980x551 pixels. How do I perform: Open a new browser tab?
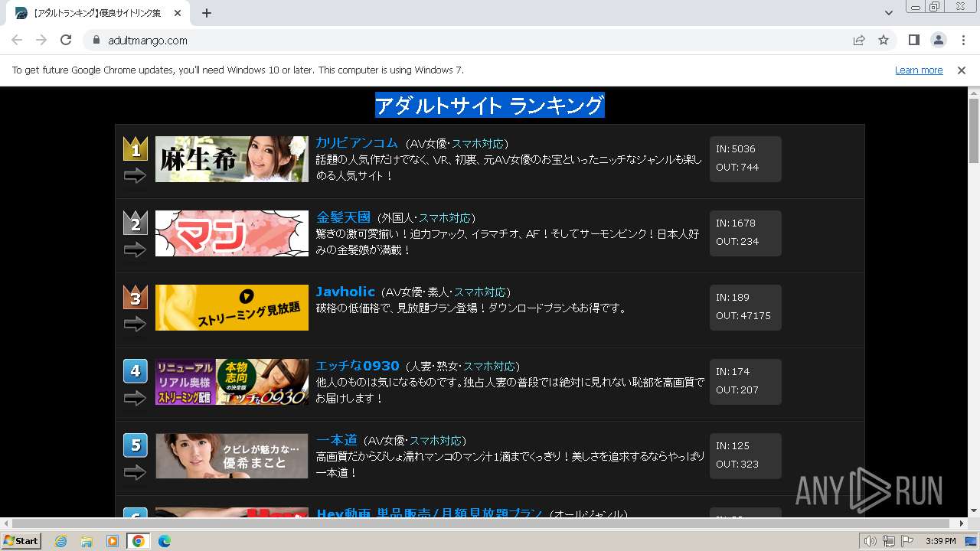pyautogui.click(x=207, y=13)
